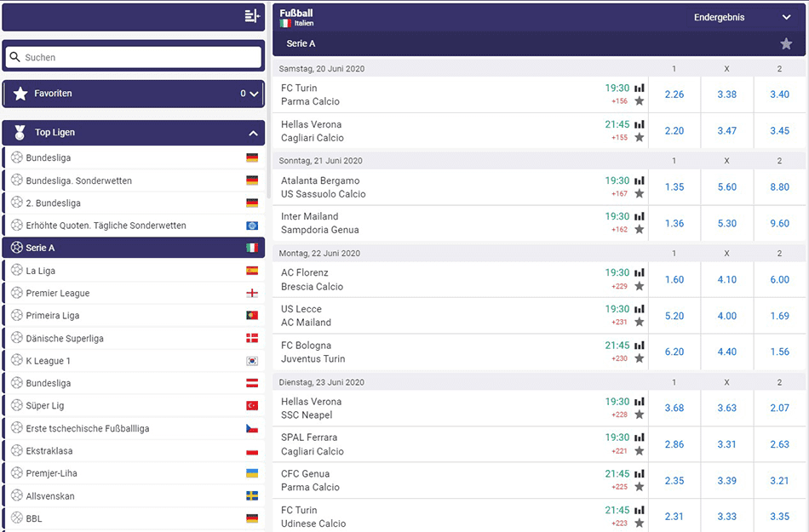Open 2. Bundesliga league
Image resolution: width=809 pixels, height=532 pixels.
click(x=134, y=203)
